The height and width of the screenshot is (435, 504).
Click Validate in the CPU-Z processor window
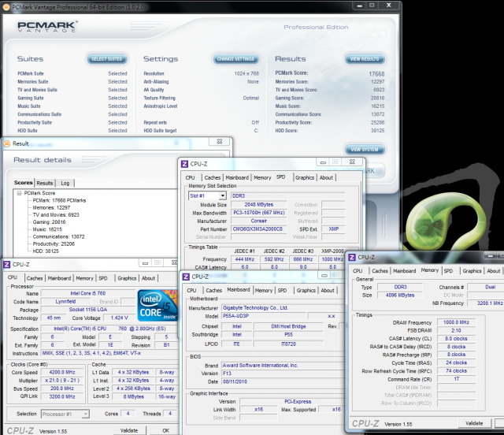[129, 430]
